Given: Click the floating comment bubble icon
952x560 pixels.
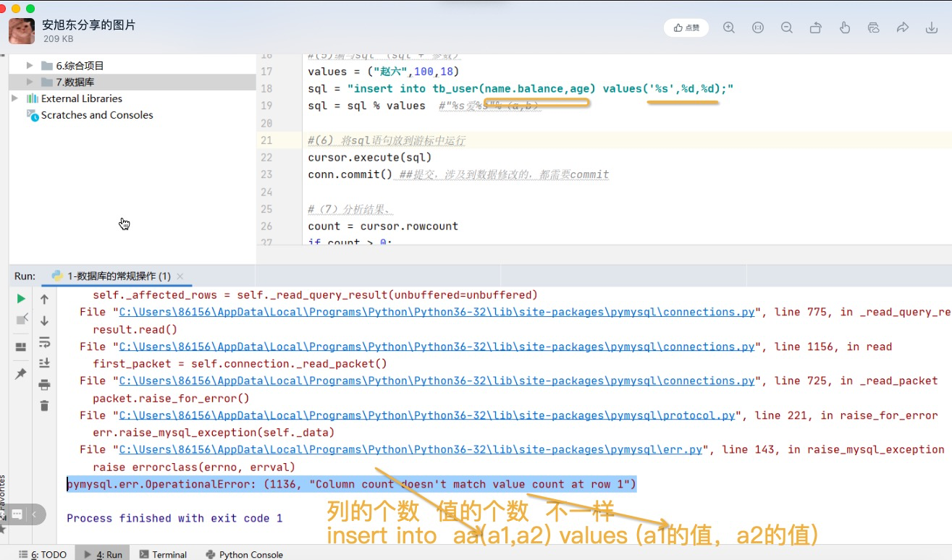Looking at the screenshot, I should (17, 514).
